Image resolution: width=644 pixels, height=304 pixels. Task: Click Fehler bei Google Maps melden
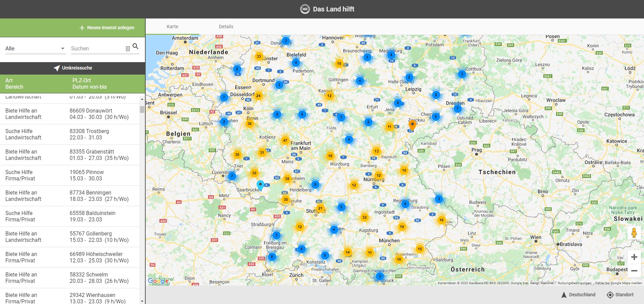pyautogui.click(x=618, y=283)
